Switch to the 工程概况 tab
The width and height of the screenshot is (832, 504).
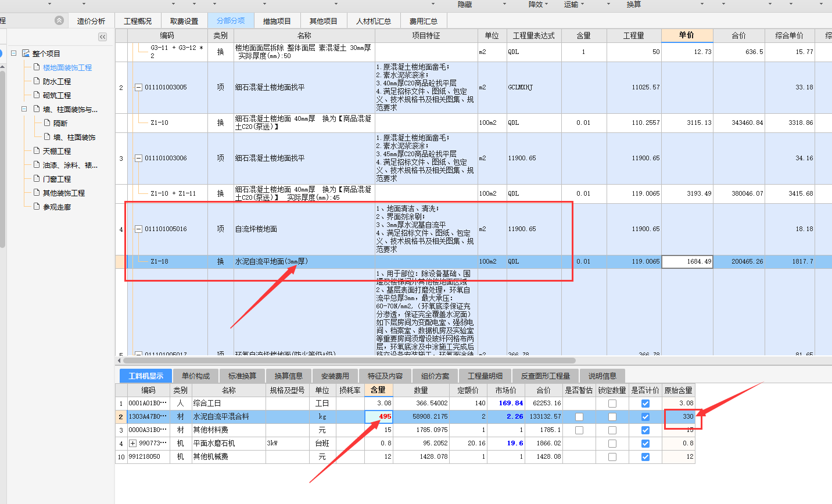click(x=138, y=21)
